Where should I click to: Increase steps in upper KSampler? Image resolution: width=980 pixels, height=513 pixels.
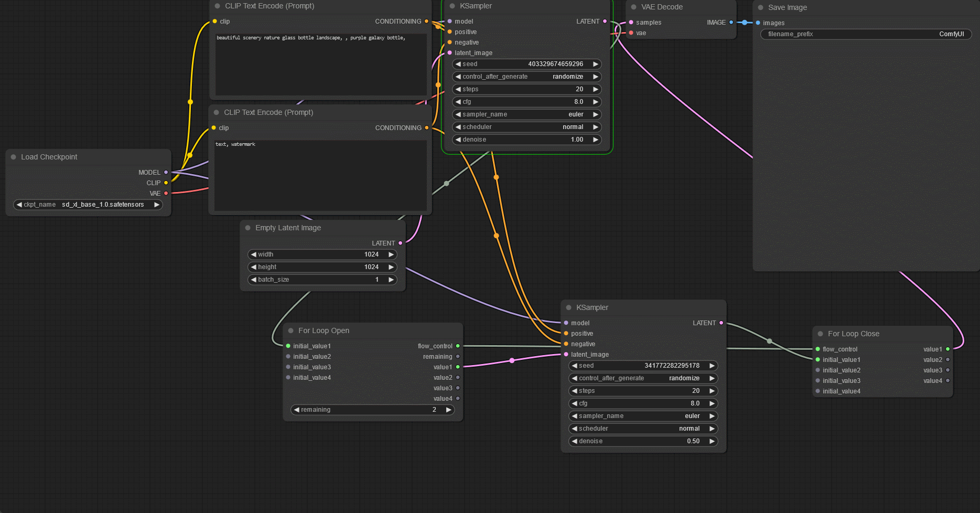596,89
